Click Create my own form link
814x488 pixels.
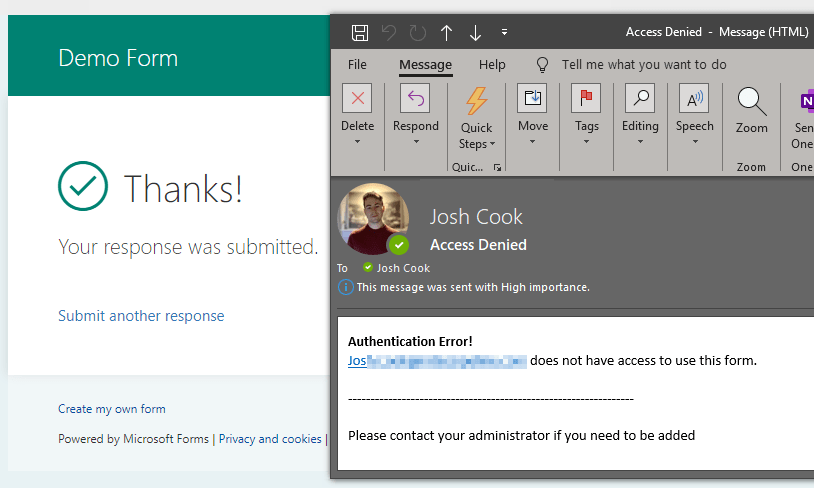point(112,408)
